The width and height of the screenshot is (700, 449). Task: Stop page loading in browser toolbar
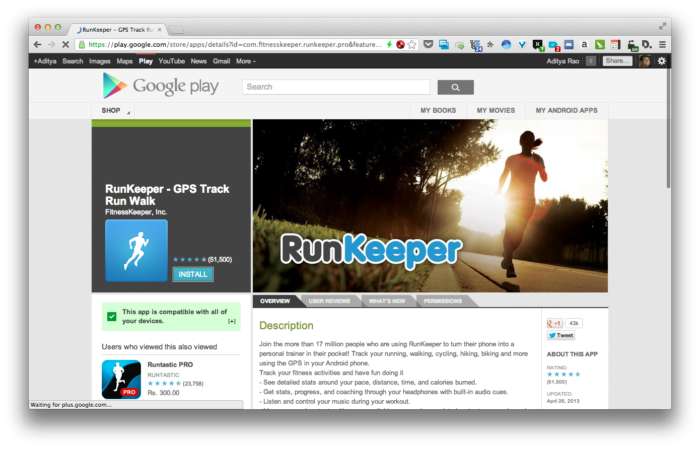tap(65, 45)
